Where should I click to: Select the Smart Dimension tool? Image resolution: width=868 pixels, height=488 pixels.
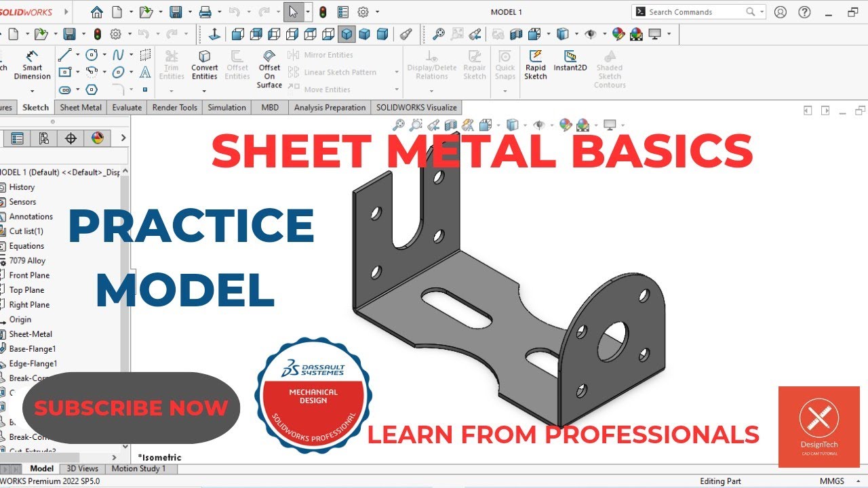click(x=32, y=66)
